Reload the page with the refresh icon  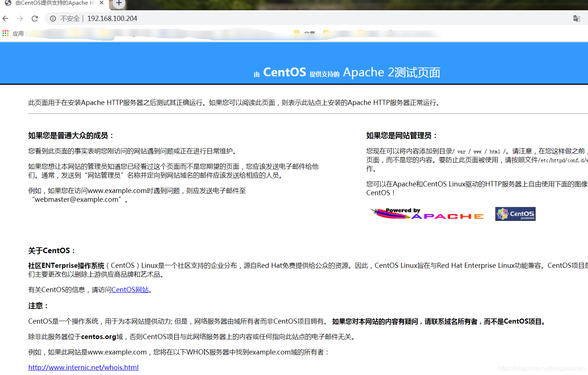tap(35, 18)
